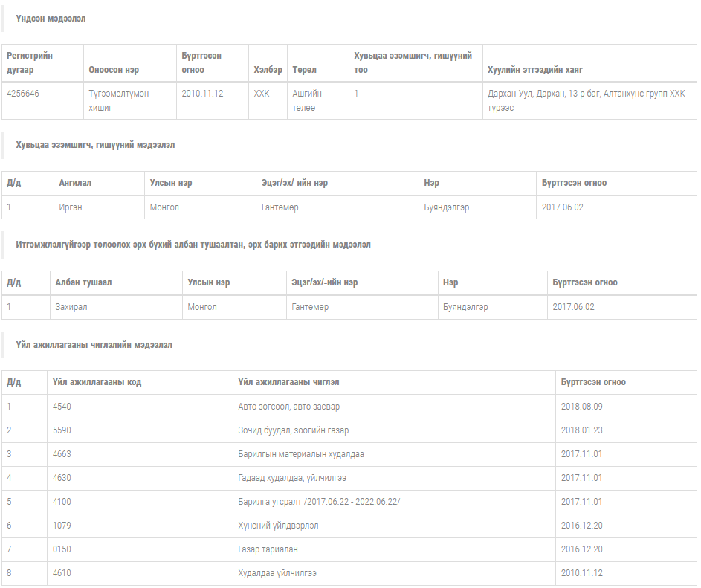Click Авто зогсоол, авто засвар activity
The width and height of the screenshot is (701, 588).
point(289,407)
